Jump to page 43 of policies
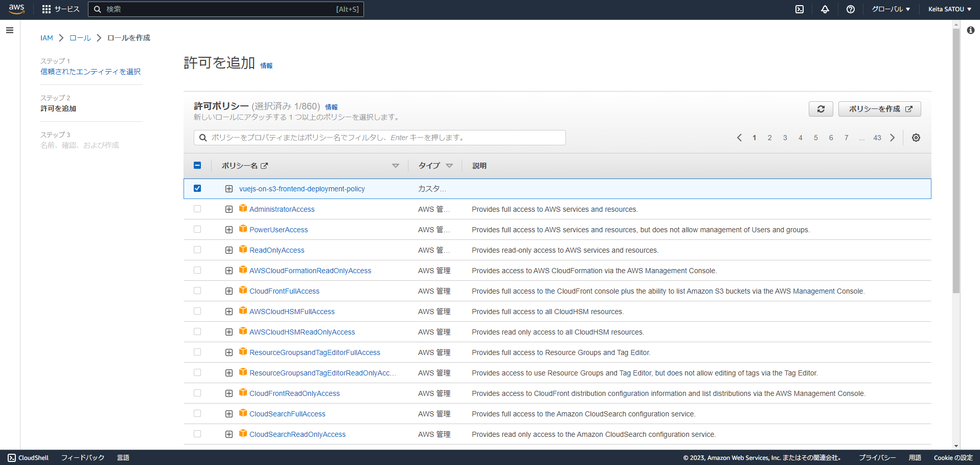The image size is (980, 465). pos(877,138)
